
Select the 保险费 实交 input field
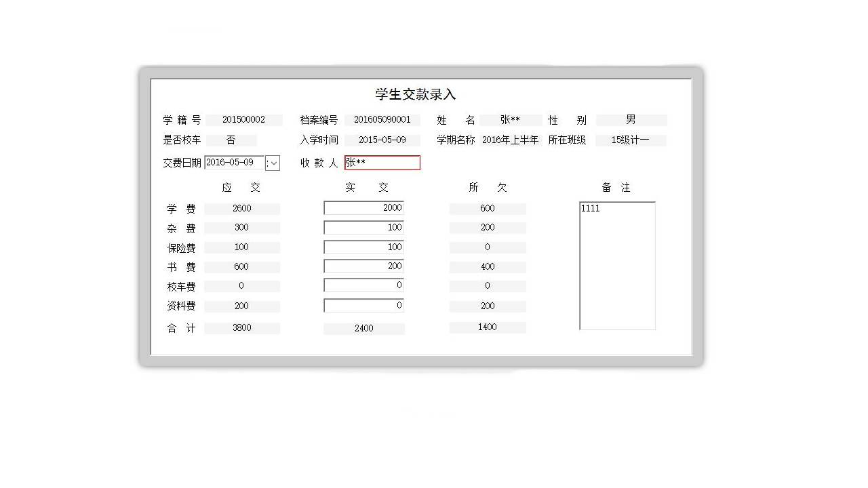point(363,247)
